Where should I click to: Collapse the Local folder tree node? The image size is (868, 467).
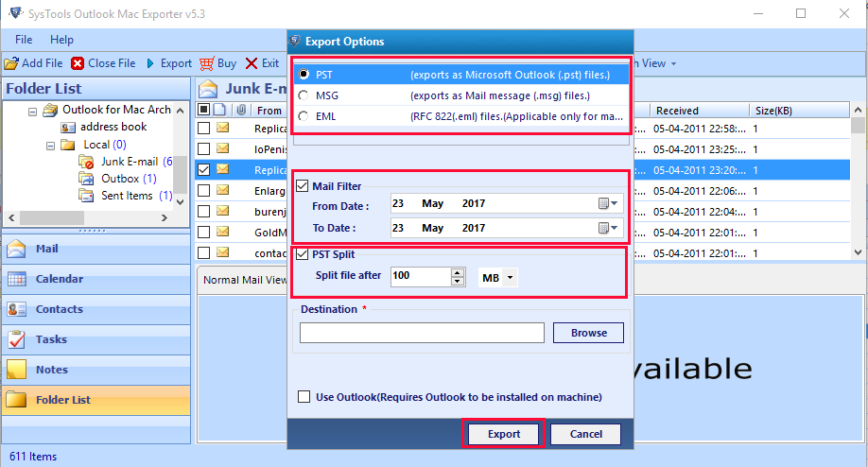tap(50, 147)
